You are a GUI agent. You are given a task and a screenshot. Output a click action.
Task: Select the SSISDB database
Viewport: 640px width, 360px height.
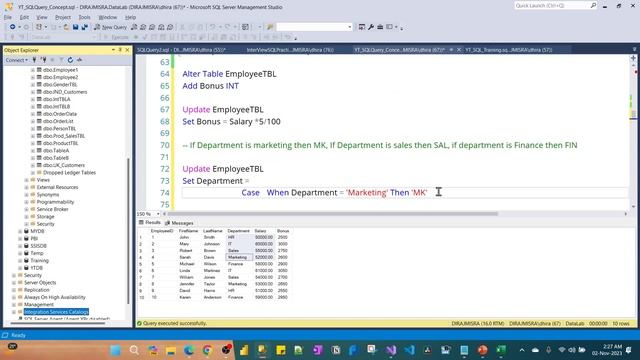38,246
